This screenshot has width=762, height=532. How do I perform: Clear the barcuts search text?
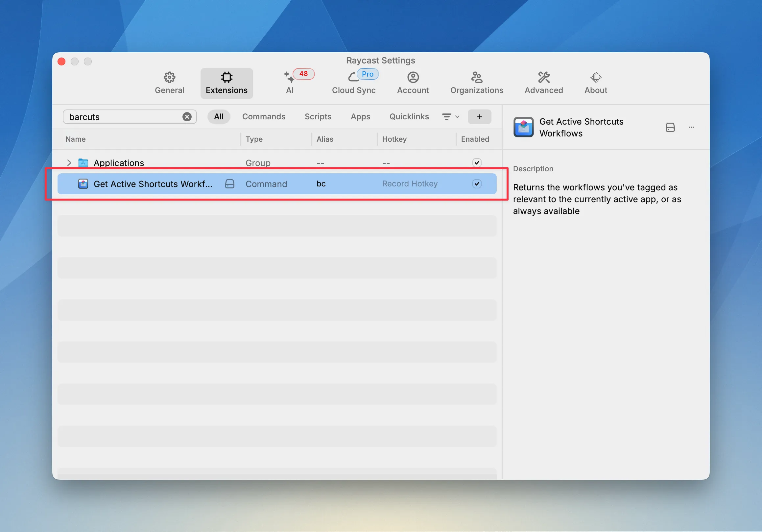[x=187, y=117]
